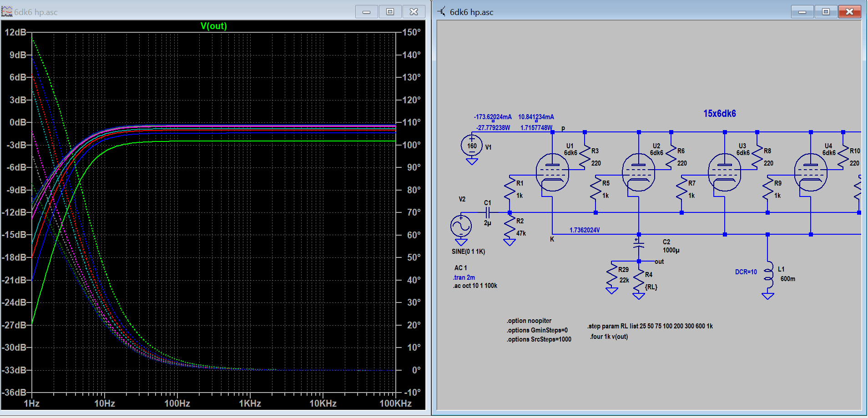The height and width of the screenshot is (418, 868).
Task: Click the 600m inductor value
Action: click(788, 279)
